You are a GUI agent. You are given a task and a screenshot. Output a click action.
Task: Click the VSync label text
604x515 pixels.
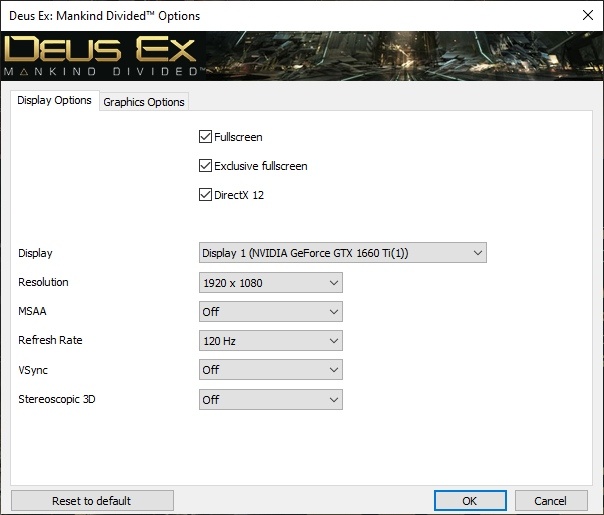pos(33,370)
